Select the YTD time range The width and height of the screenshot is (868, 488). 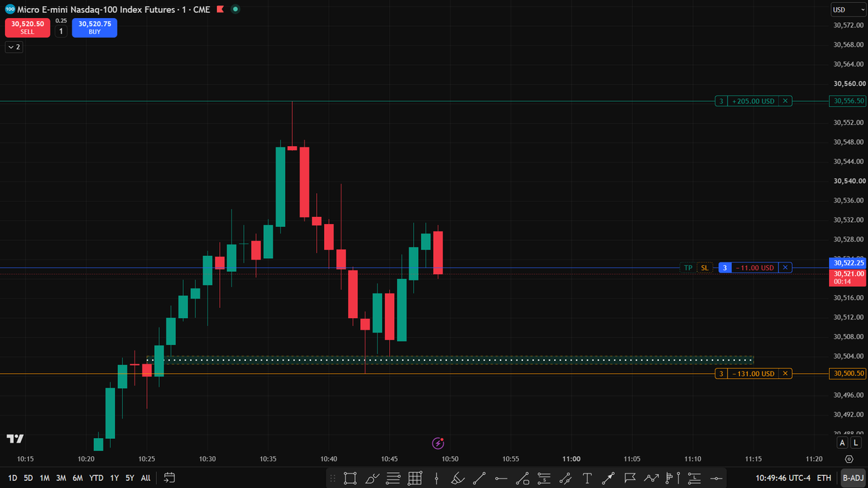point(95,478)
